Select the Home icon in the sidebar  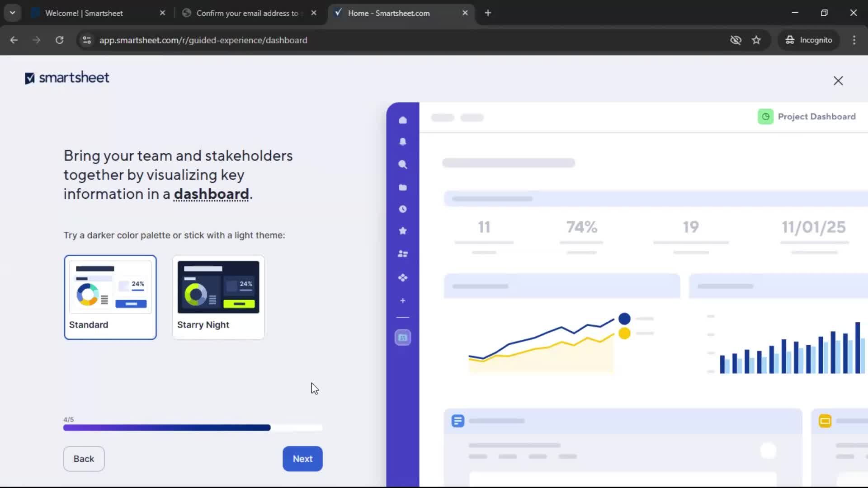(x=402, y=120)
